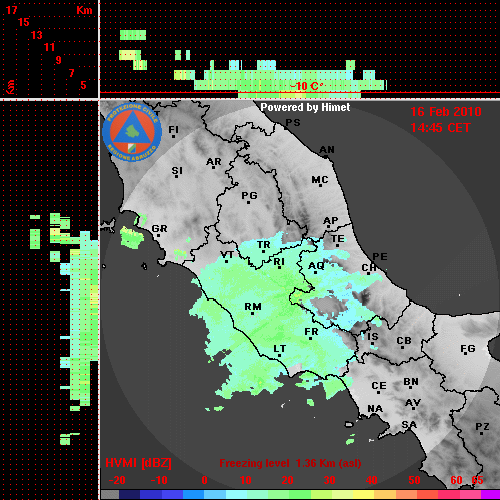
Task: Click the AR city label
Action: tap(214, 162)
